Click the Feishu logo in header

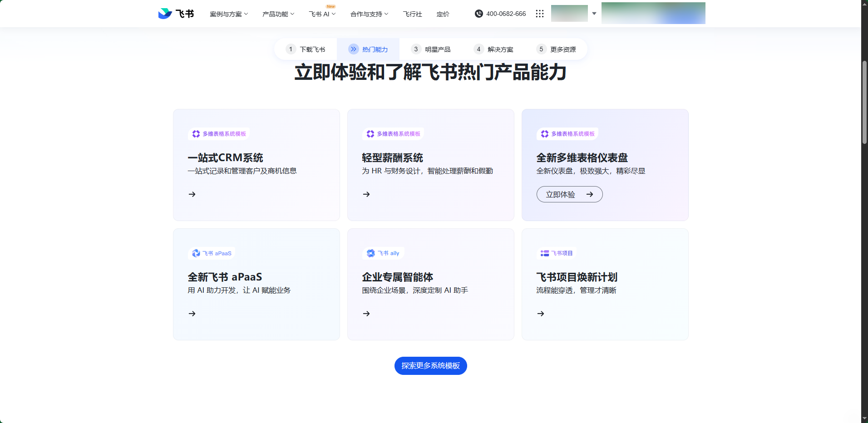coord(176,14)
